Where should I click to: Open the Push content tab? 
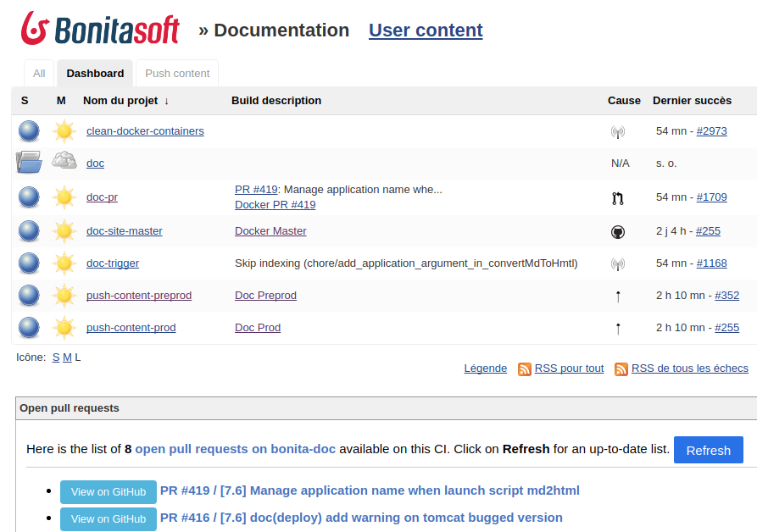(177, 74)
